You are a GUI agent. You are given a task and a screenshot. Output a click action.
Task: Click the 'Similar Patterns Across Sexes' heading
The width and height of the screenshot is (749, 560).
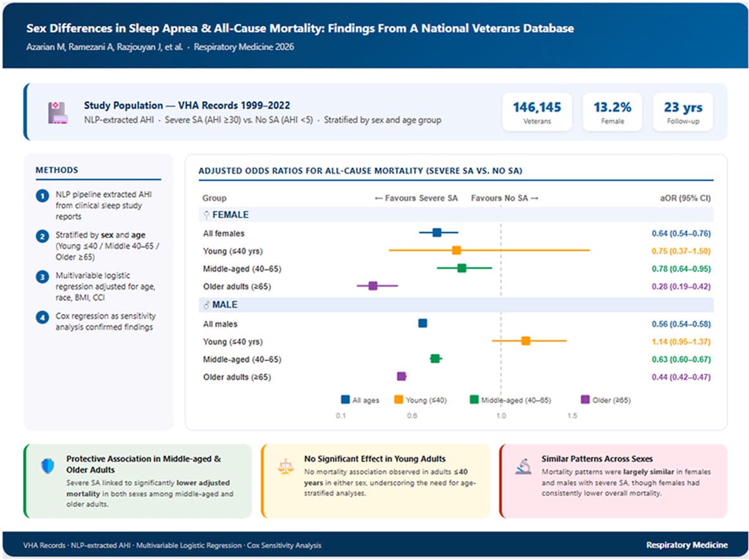[x=597, y=459]
